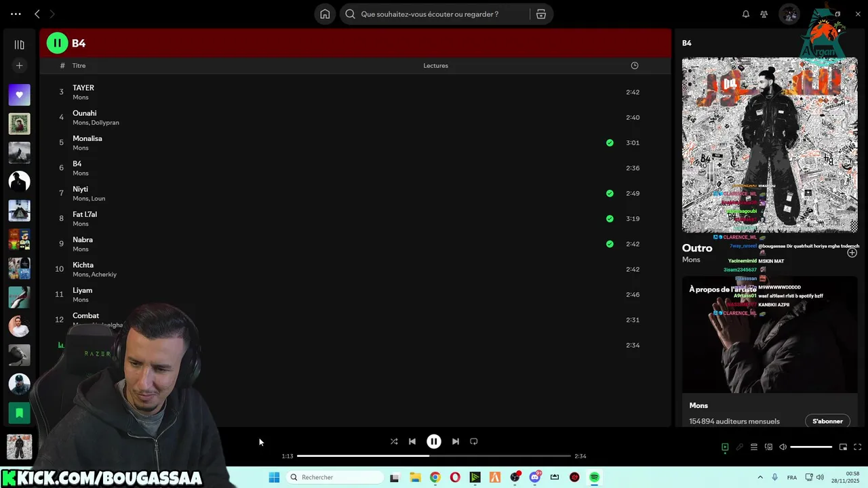Image resolution: width=868 pixels, height=488 pixels.
Task: Click the FRA language indicator
Action: (x=792, y=477)
